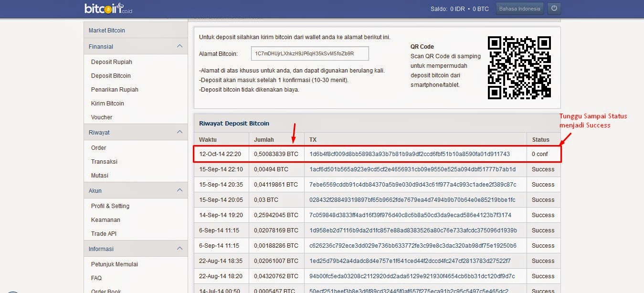
Task: Click the Status column header
Action: (x=541, y=140)
